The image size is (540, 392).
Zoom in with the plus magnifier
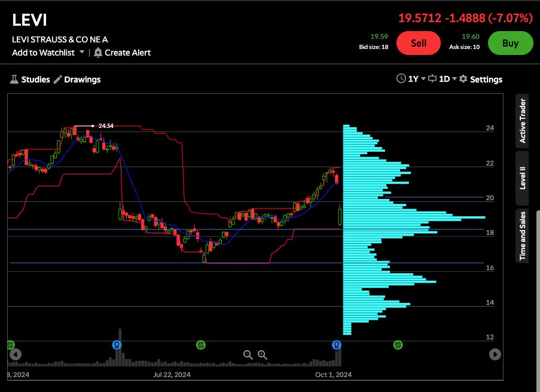(x=263, y=354)
